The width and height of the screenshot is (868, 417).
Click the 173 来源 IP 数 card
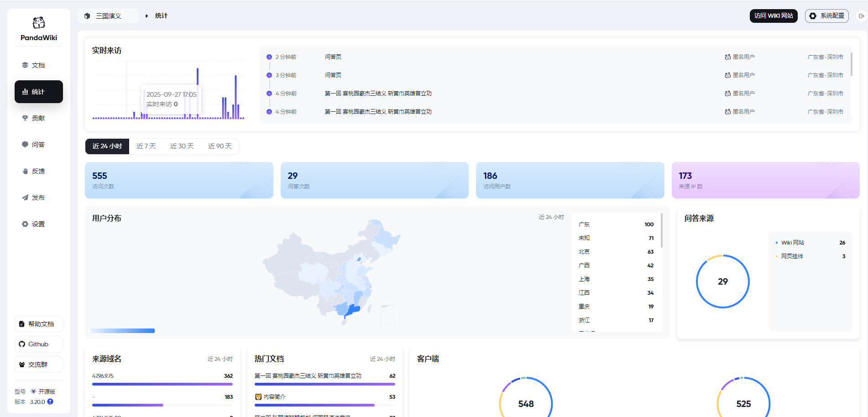(x=765, y=180)
